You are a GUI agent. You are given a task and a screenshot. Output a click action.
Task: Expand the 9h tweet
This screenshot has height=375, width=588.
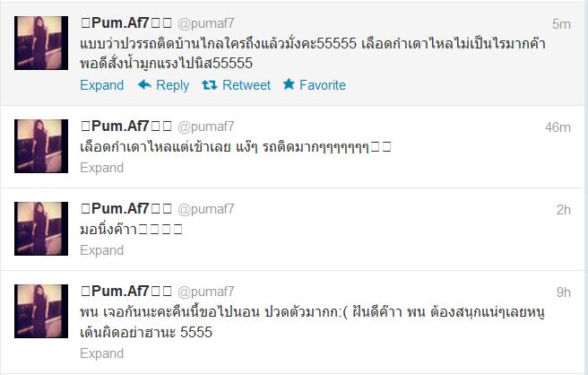101,353
